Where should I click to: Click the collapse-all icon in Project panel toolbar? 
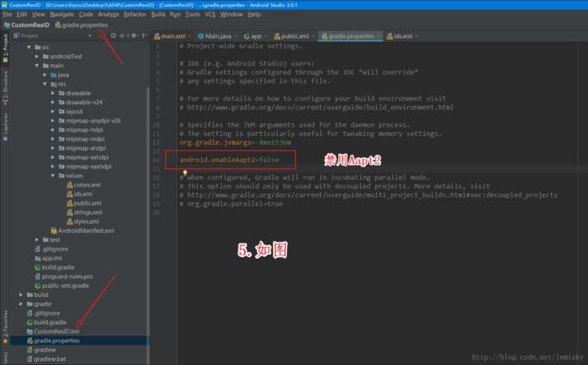(122, 35)
